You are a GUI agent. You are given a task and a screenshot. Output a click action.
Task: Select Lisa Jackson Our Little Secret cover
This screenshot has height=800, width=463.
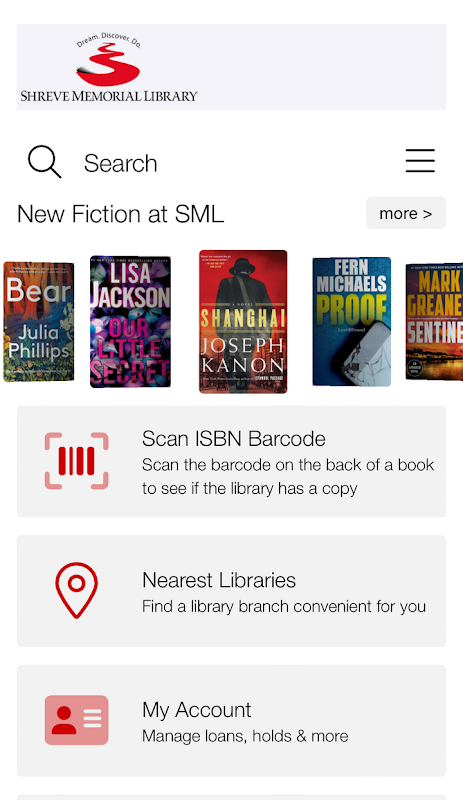point(130,322)
